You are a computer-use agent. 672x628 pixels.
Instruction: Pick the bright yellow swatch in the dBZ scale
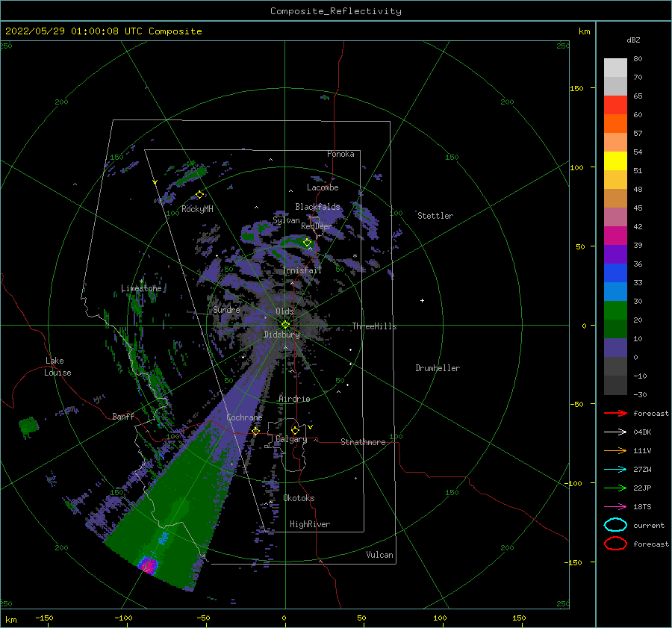click(x=615, y=161)
